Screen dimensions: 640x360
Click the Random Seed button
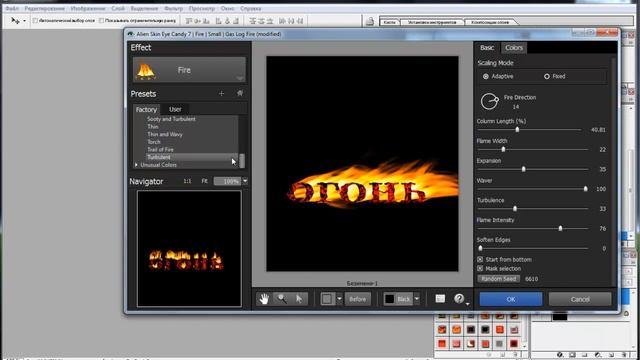[x=498, y=279]
